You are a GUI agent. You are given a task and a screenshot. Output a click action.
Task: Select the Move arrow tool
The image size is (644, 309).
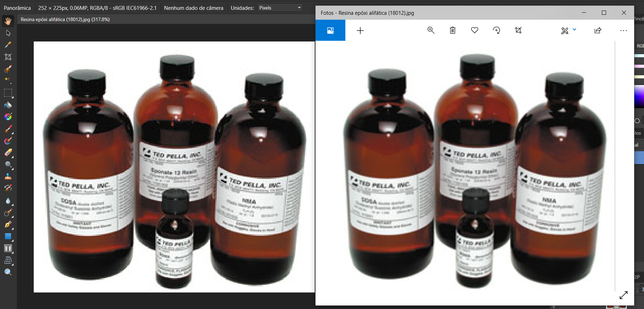(x=8, y=33)
